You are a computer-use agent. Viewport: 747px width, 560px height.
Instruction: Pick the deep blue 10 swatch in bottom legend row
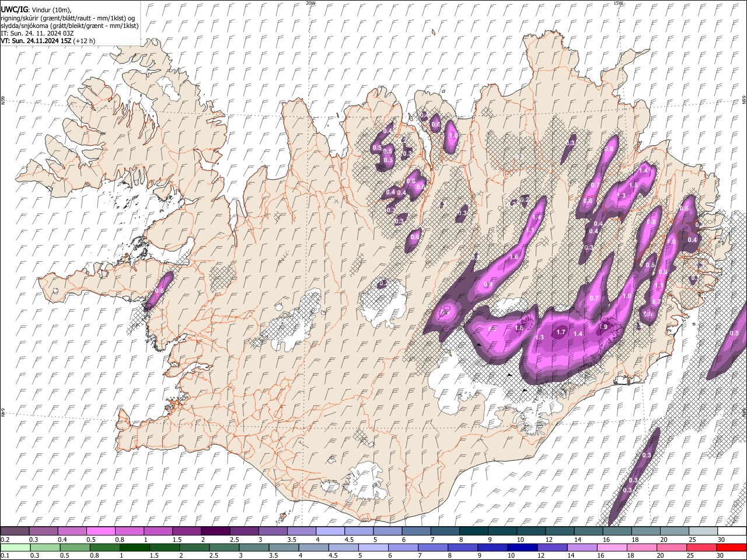[523, 547]
